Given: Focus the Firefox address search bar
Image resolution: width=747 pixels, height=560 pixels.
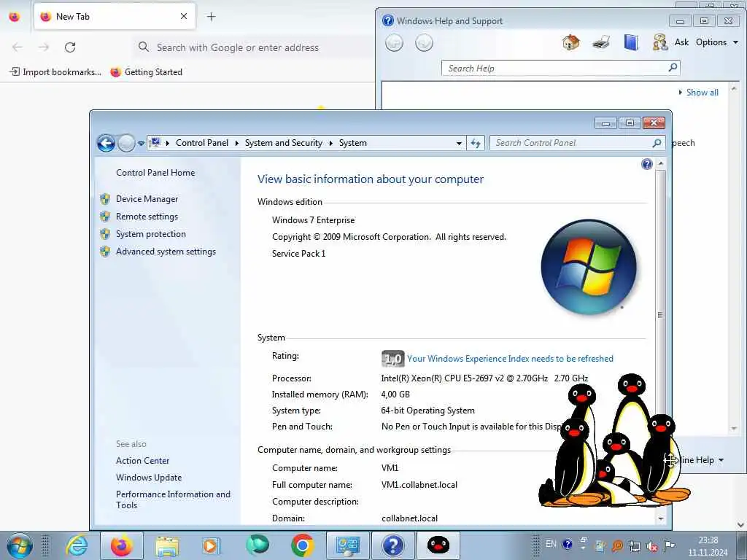Looking at the screenshot, I should coord(252,47).
